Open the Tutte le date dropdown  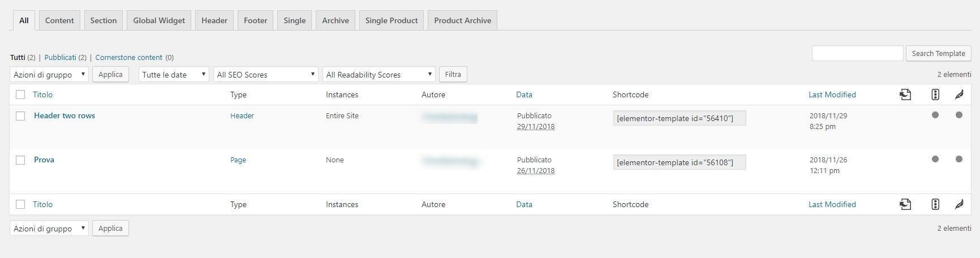click(x=174, y=74)
